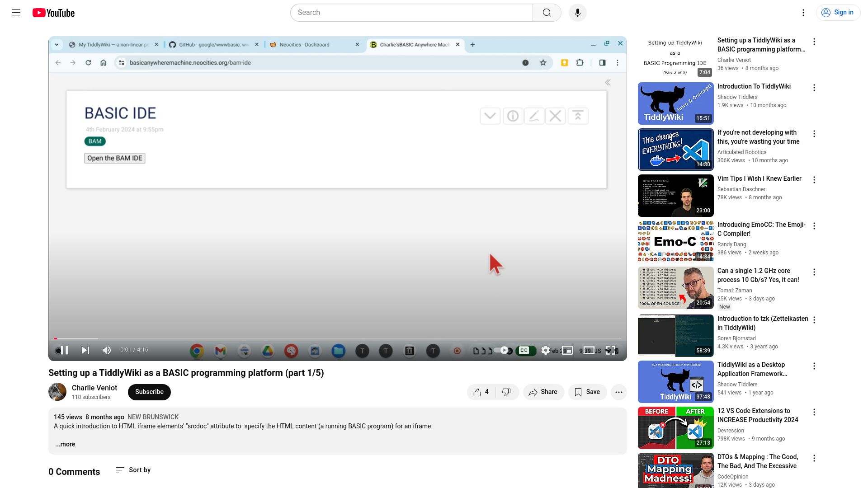Seek on the video progress bar
The image size is (868, 488).
(337, 338)
